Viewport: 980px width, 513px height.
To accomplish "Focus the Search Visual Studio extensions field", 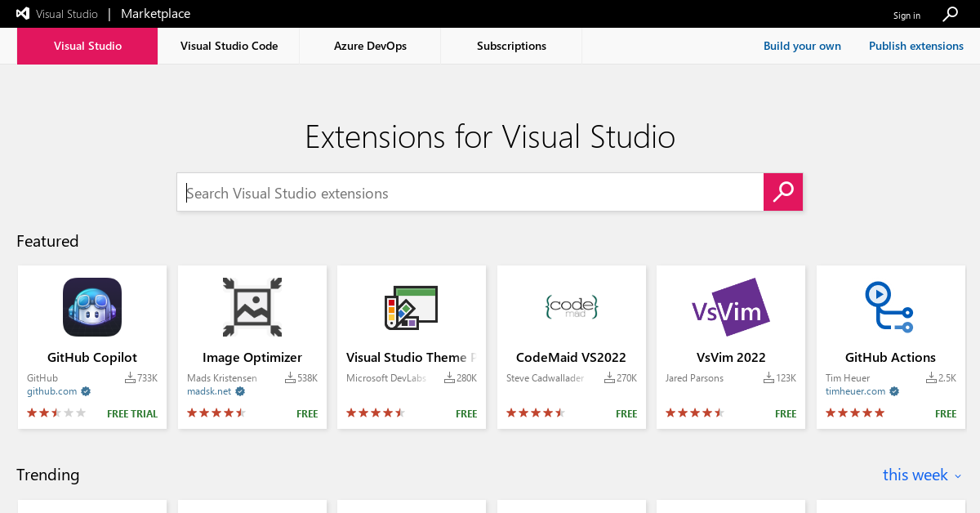I will pos(470,193).
